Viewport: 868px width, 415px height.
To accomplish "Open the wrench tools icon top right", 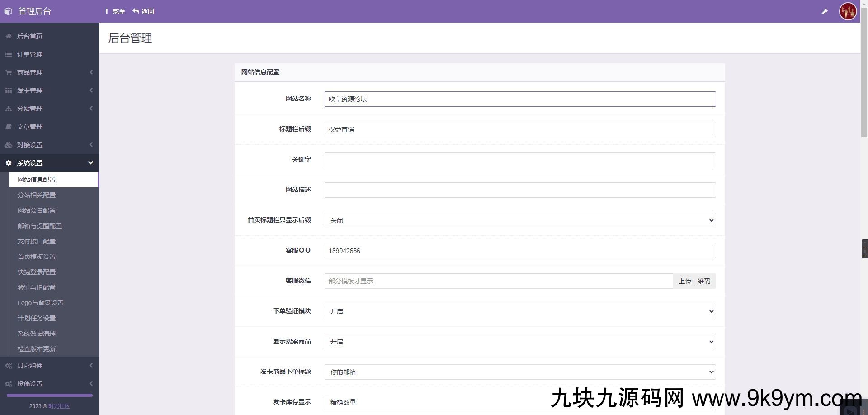I will [x=825, y=11].
